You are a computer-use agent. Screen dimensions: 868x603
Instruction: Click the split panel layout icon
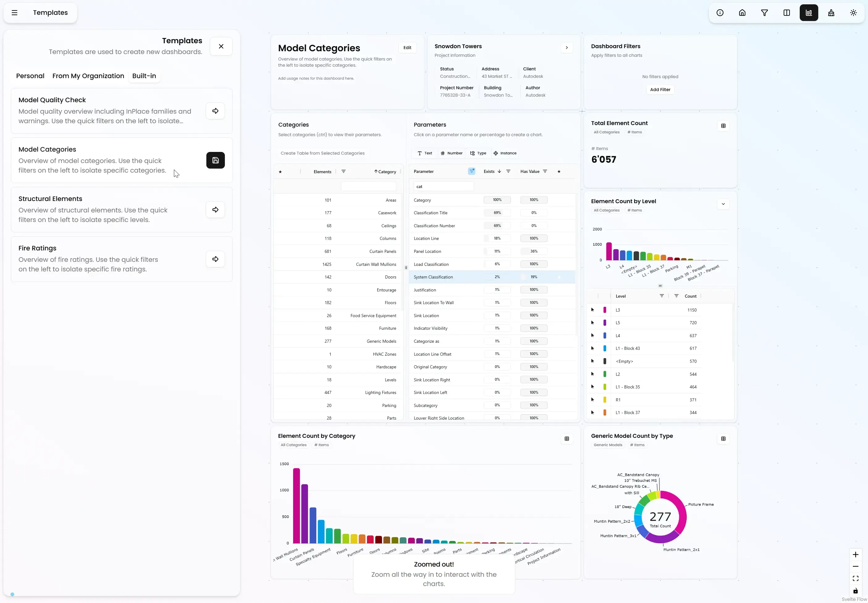(786, 13)
